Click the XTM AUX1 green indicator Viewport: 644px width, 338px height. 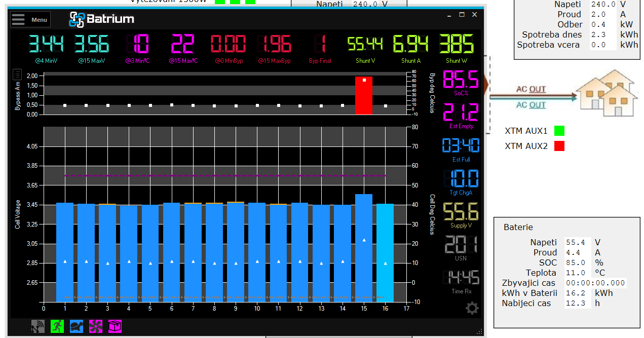pos(559,131)
